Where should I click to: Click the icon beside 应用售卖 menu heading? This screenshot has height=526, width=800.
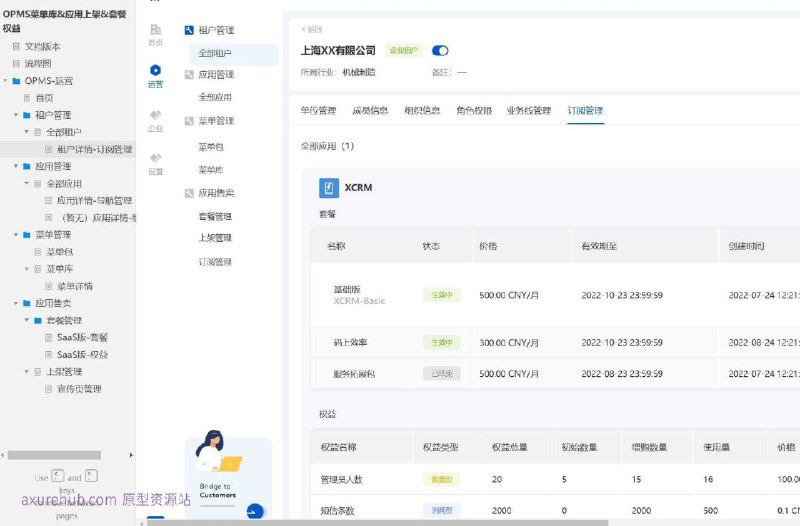(189, 193)
